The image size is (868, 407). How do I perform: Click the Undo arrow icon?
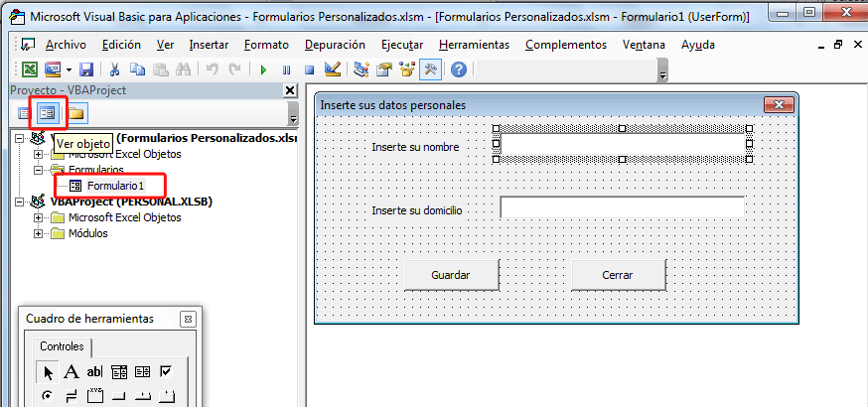pos(212,69)
